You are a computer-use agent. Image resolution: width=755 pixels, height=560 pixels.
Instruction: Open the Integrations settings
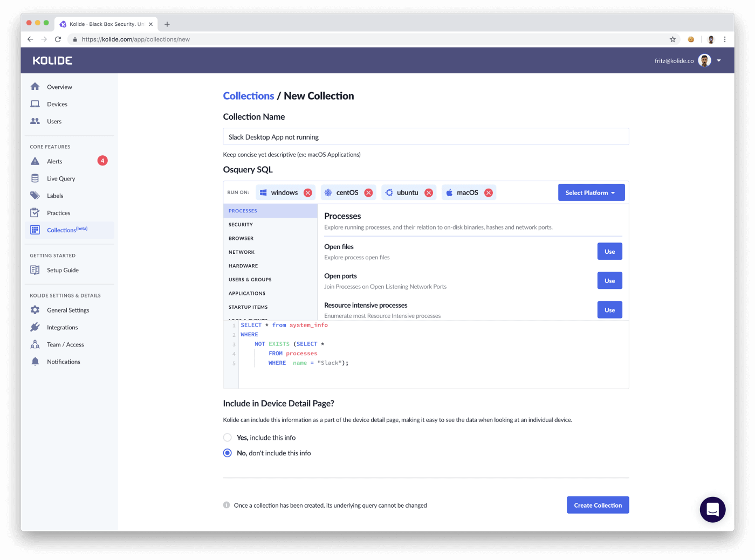point(62,327)
